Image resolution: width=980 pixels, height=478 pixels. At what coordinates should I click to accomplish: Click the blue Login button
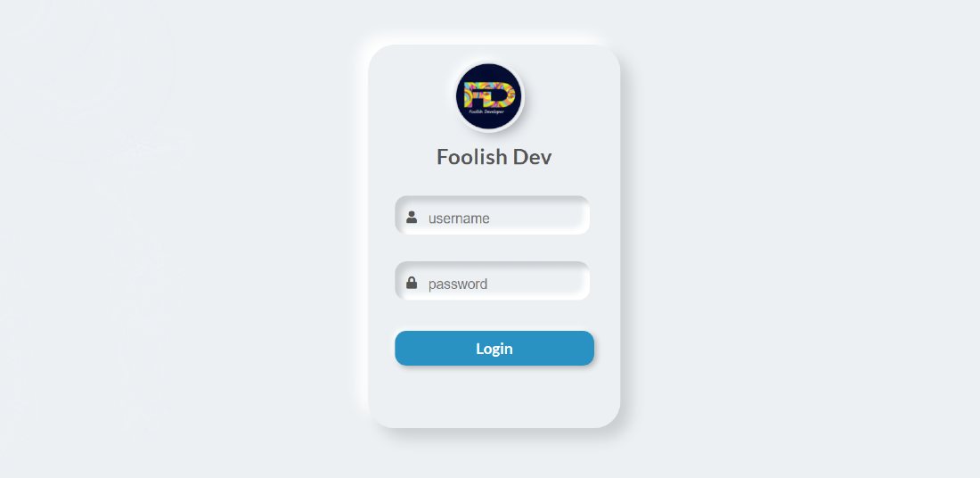click(x=494, y=349)
